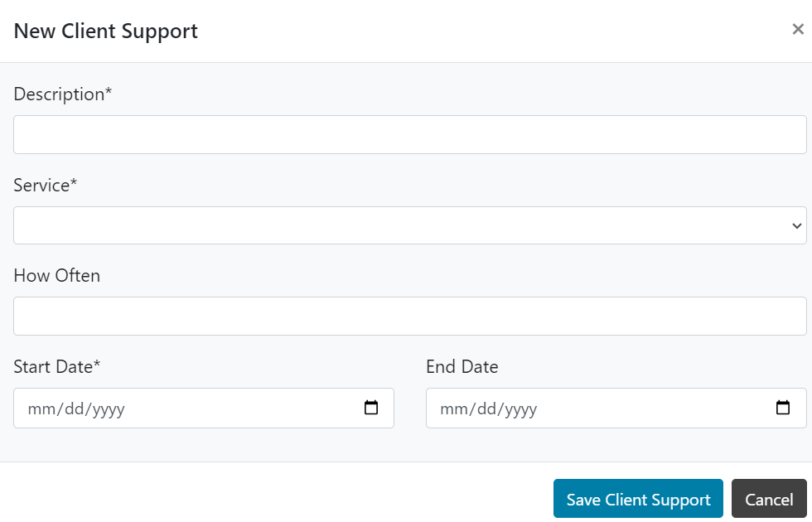
Task: Click the New Client Support dialog title
Action: click(105, 31)
